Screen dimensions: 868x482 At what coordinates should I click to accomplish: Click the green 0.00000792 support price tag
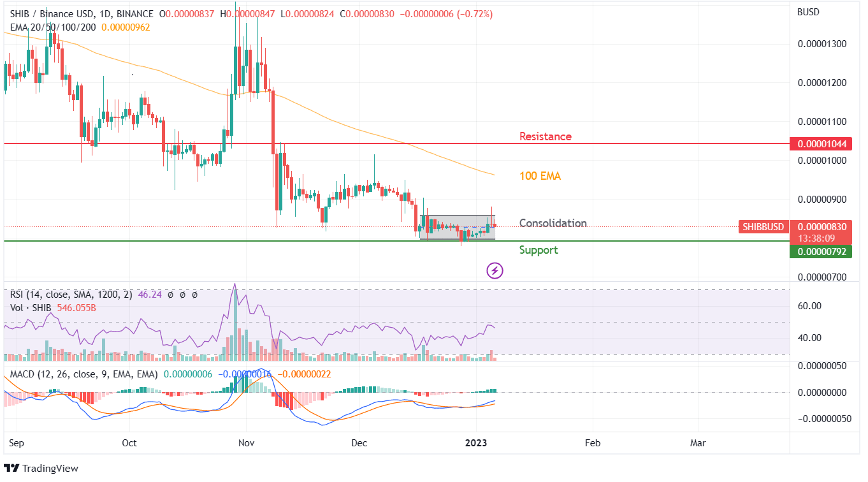coord(821,252)
